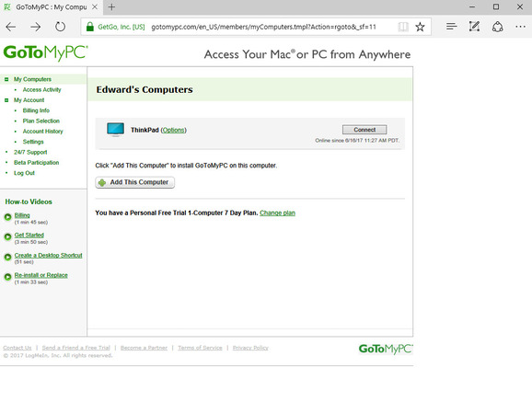Open Re-install or Replace video link
532x414 pixels.
(41, 275)
